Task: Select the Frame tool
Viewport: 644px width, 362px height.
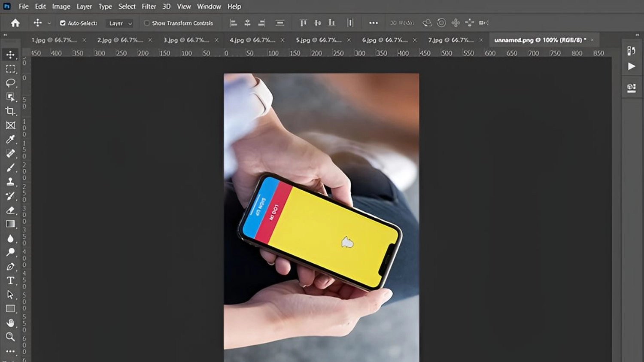Action: tap(11, 125)
